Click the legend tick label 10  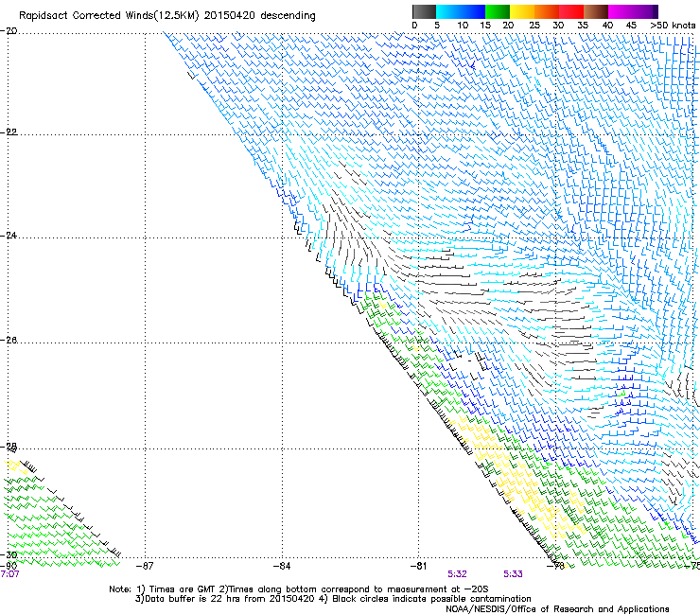(463, 26)
